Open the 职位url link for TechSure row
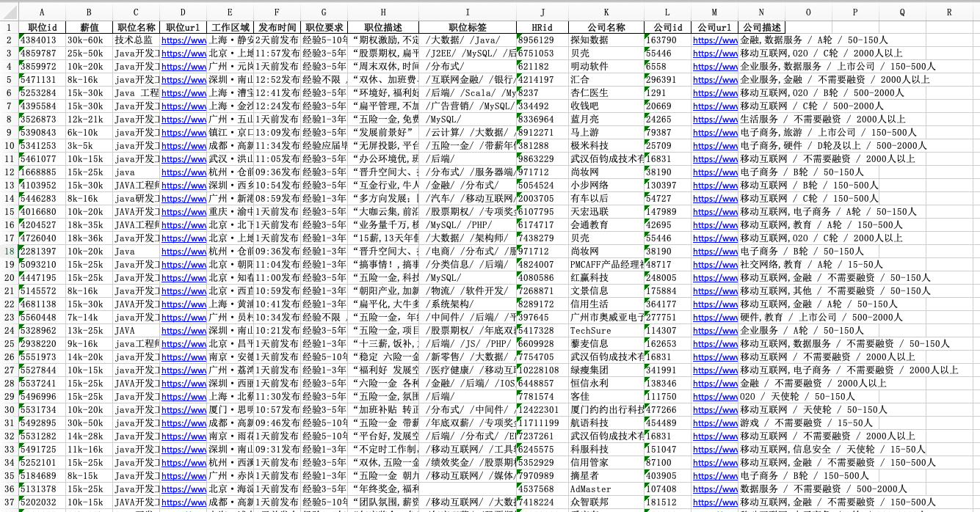 [x=183, y=331]
